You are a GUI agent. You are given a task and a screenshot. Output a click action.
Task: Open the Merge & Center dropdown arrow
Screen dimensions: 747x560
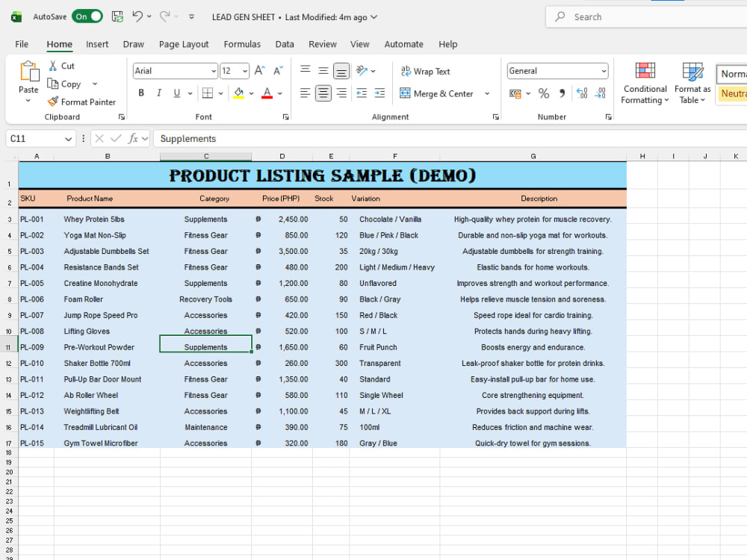tap(487, 93)
